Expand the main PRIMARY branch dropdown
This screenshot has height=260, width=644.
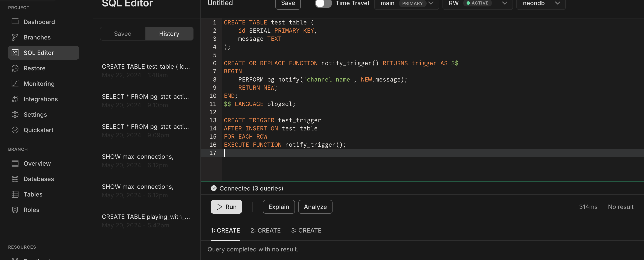click(406, 3)
